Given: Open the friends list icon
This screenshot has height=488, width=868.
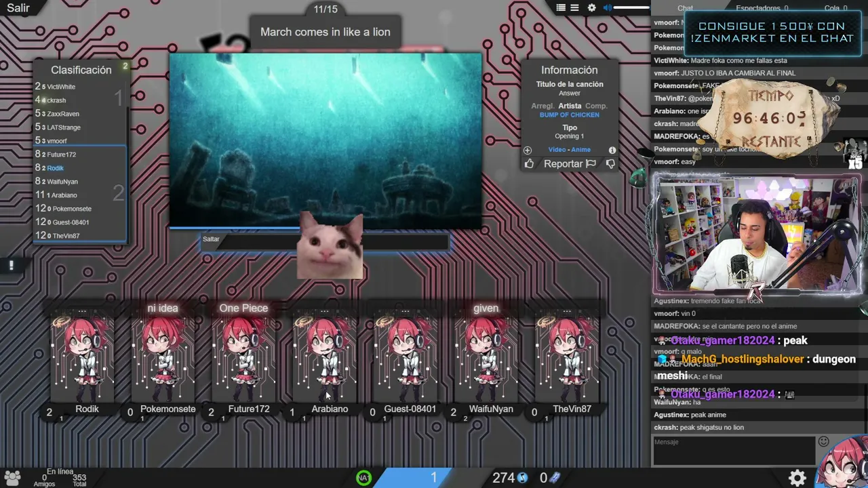Looking at the screenshot, I should pyautogui.click(x=12, y=477).
